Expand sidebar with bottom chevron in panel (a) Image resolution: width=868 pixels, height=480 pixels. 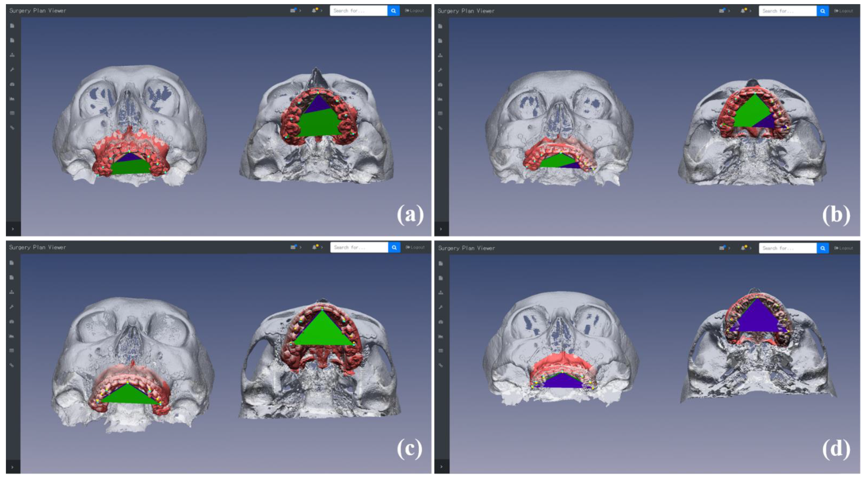(13, 229)
